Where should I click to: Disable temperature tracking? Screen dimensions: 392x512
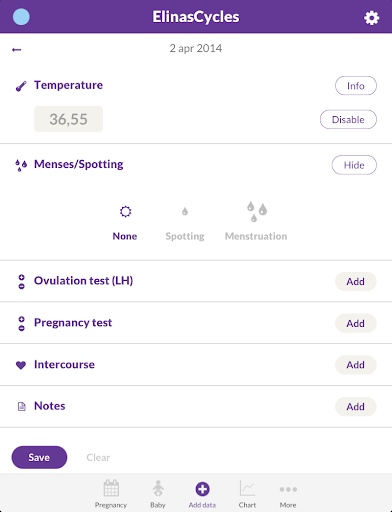coord(348,119)
